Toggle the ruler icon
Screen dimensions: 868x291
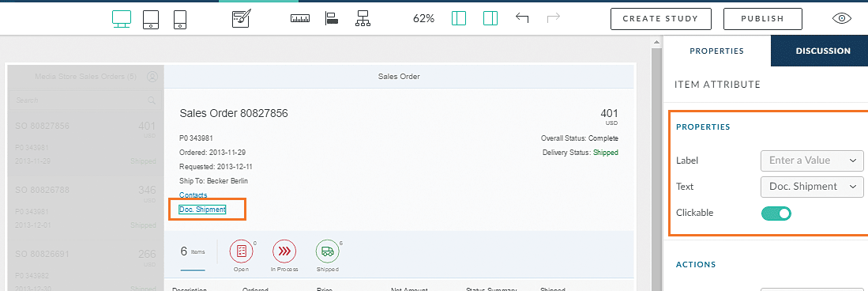tap(300, 19)
